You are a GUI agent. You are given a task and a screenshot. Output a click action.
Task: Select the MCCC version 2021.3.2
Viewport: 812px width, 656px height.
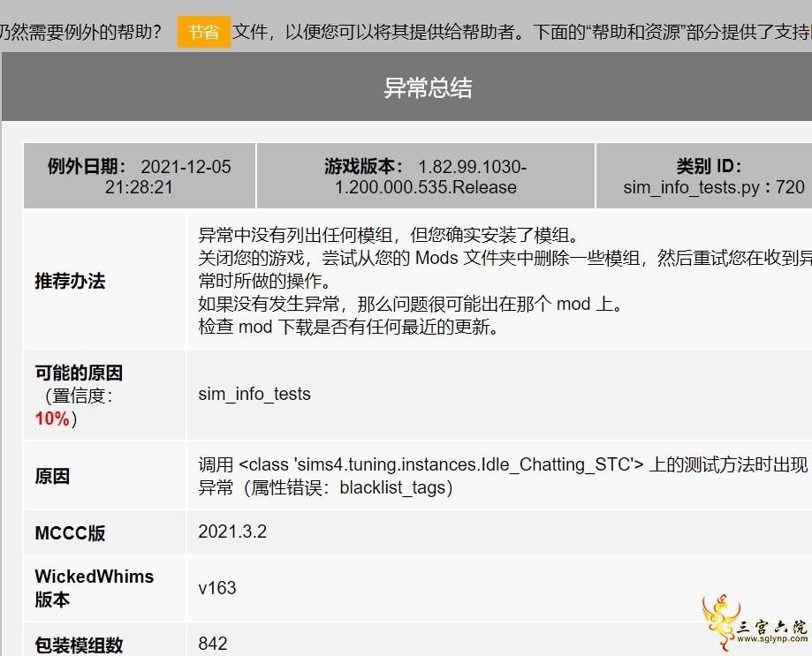(x=232, y=532)
